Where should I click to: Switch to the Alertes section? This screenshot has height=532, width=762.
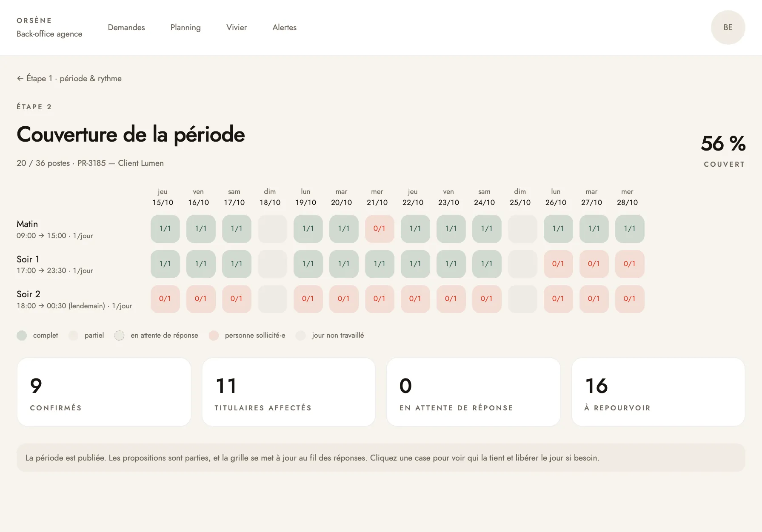(285, 27)
